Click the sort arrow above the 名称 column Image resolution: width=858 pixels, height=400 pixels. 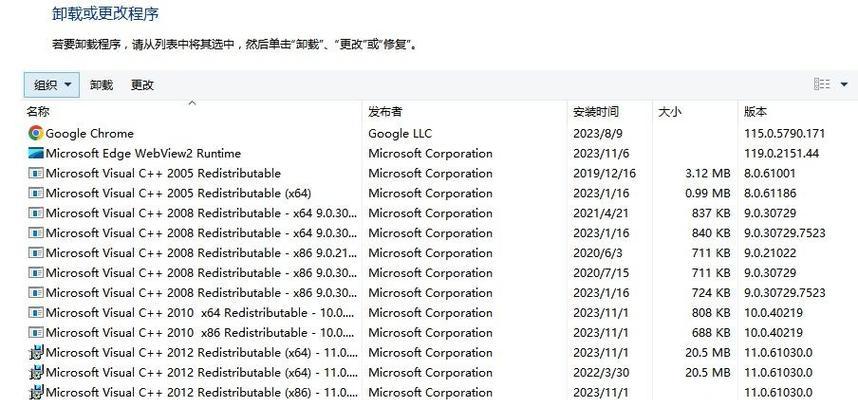(x=192, y=102)
